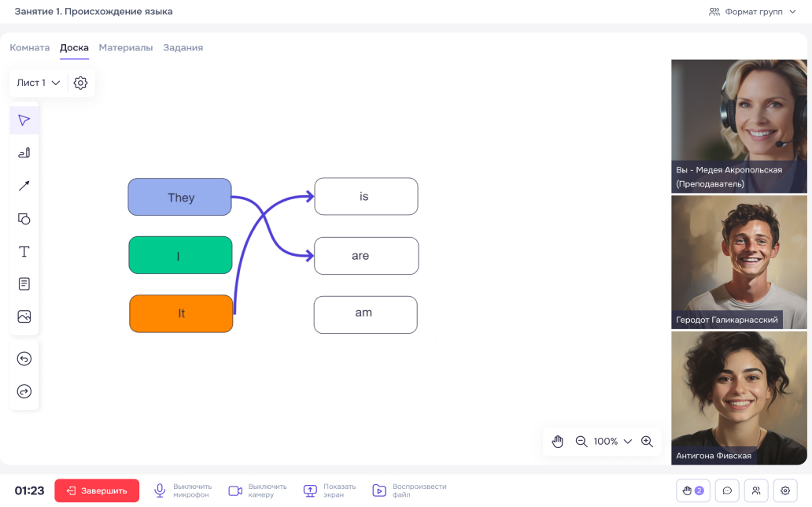Expand the 100% zoom level dropdown

(x=613, y=442)
